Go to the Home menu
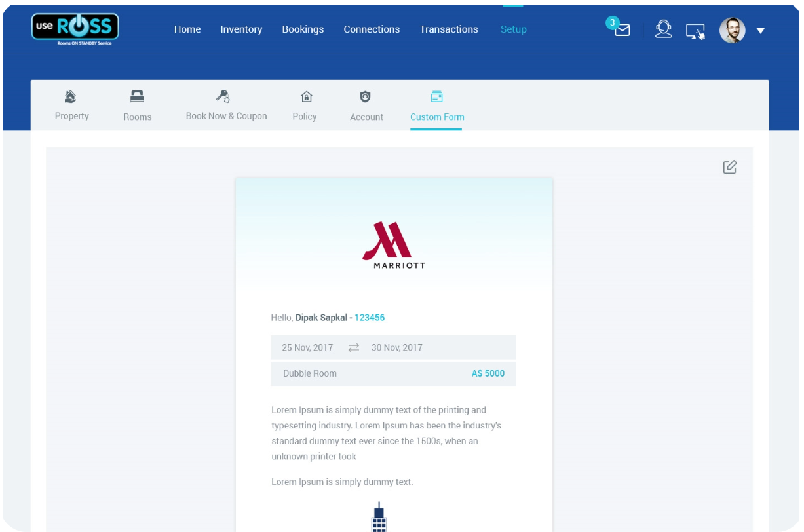Viewport: 804px width, 532px height. (x=187, y=29)
